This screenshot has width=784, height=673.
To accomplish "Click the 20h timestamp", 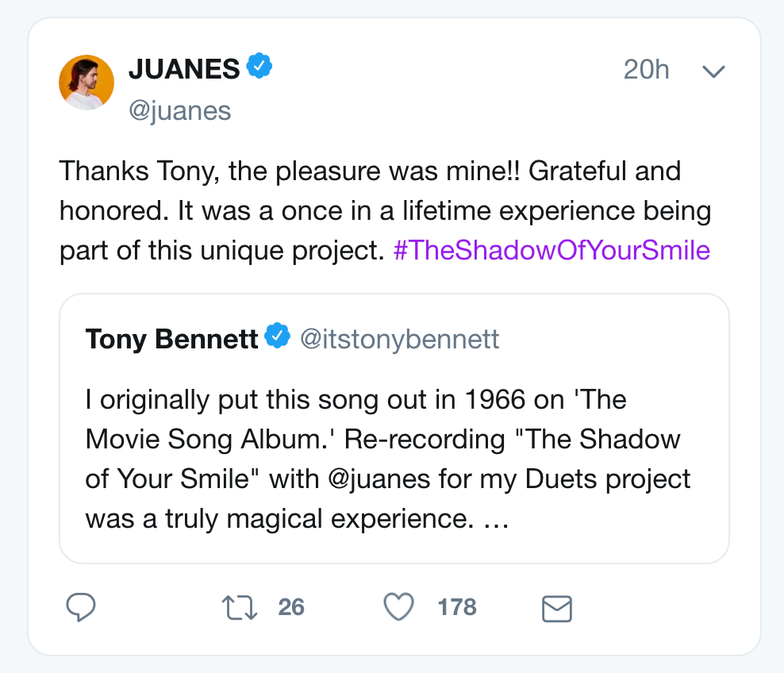I will pyautogui.click(x=646, y=70).
